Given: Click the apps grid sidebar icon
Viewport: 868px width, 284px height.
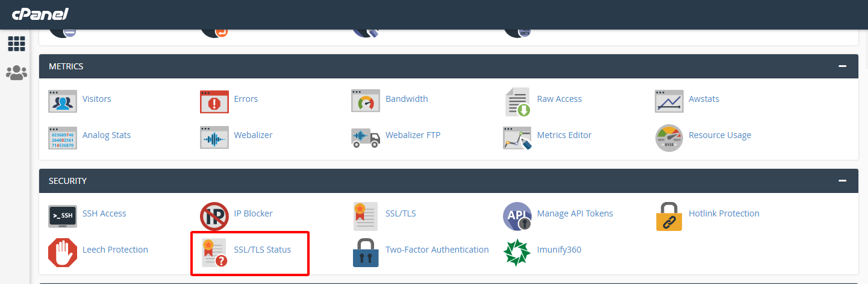Looking at the screenshot, I should click(16, 43).
